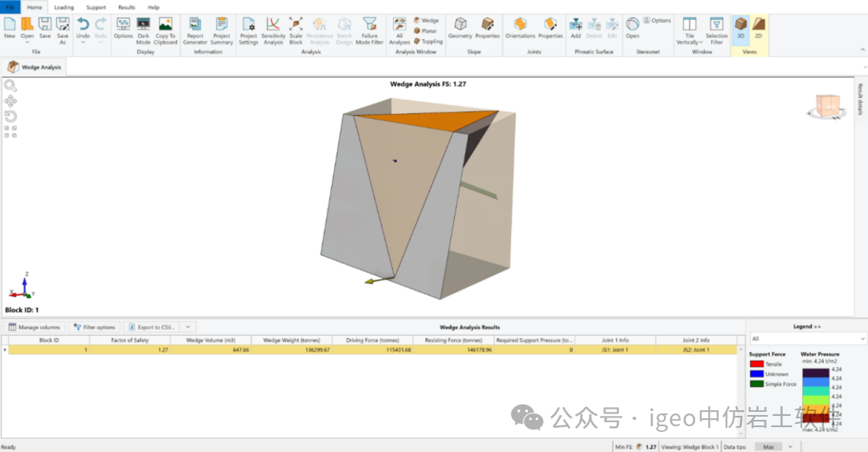Viewport: 868px width, 452px height.
Task: Open Display Options in the ribbon
Action: coord(123,27)
